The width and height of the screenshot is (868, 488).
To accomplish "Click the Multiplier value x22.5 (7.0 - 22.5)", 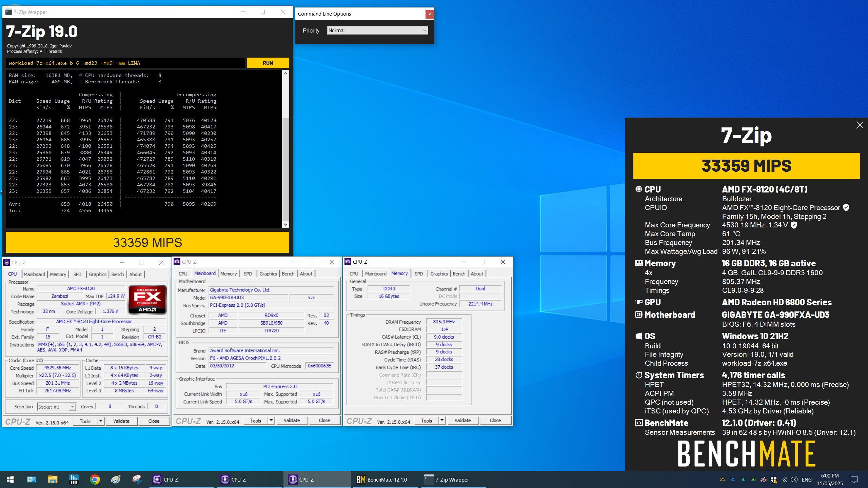I will [58, 375].
